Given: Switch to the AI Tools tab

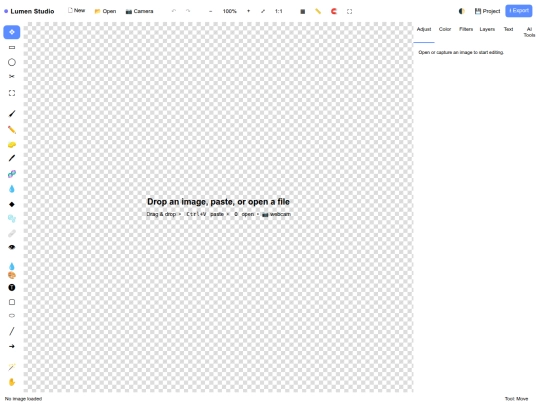Looking at the screenshot, I should (x=529, y=32).
